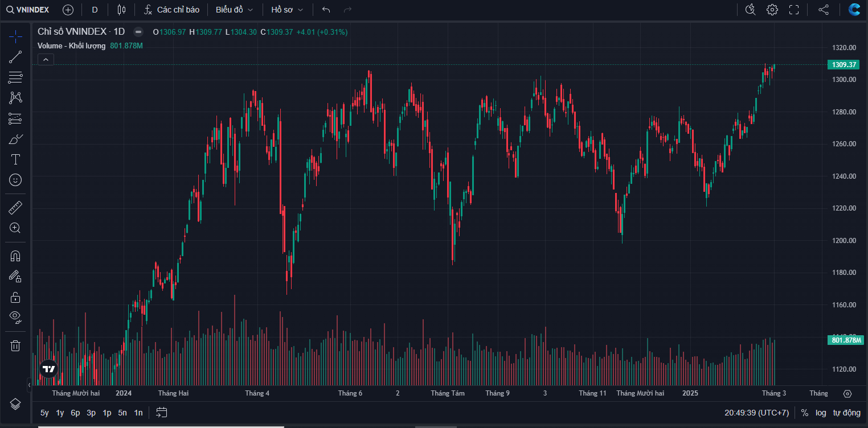Switch to 6p time range

[75, 413]
